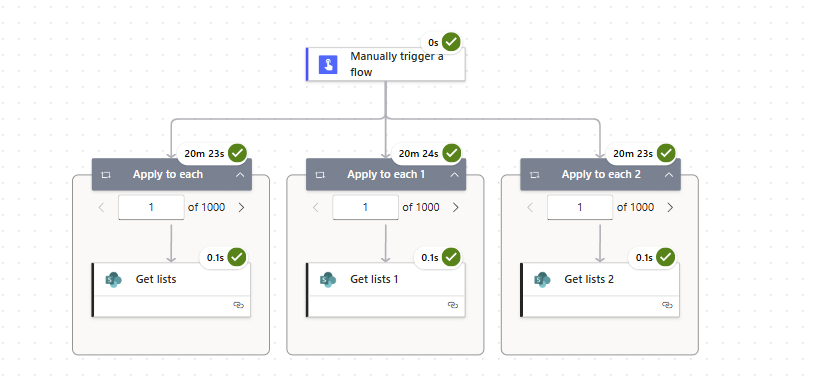814x385 pixels.
Task: Go to previous iteration in Apply to each 2
Action: tap(530, 208)
